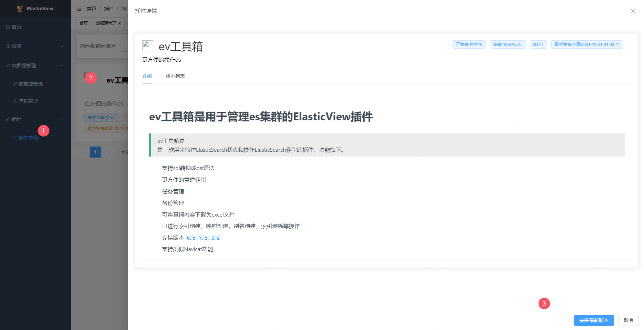Collapse the 插件 sidebar group
The width and height of the screenshot is (644, 330).
34,119
